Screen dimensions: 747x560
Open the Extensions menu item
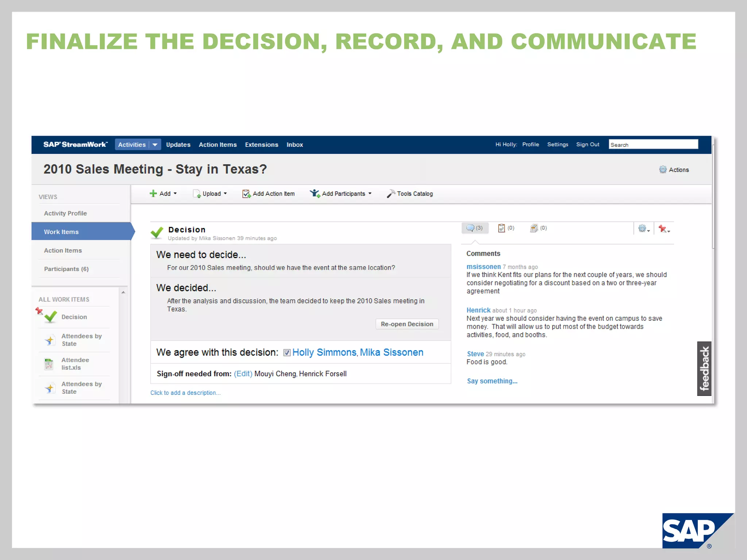coord(262,145)
